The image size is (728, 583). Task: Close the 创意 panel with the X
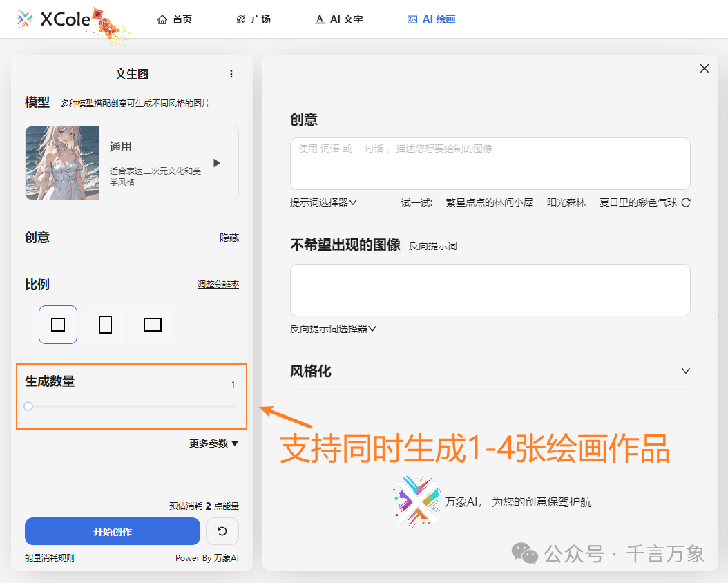(x=704, y=68)
